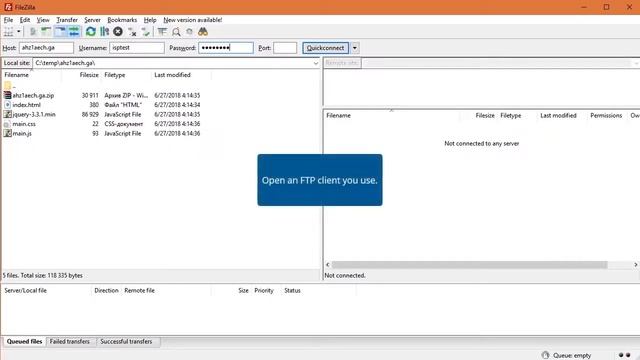Click remote pane horizontal scrollbar

tap(469, 265)
